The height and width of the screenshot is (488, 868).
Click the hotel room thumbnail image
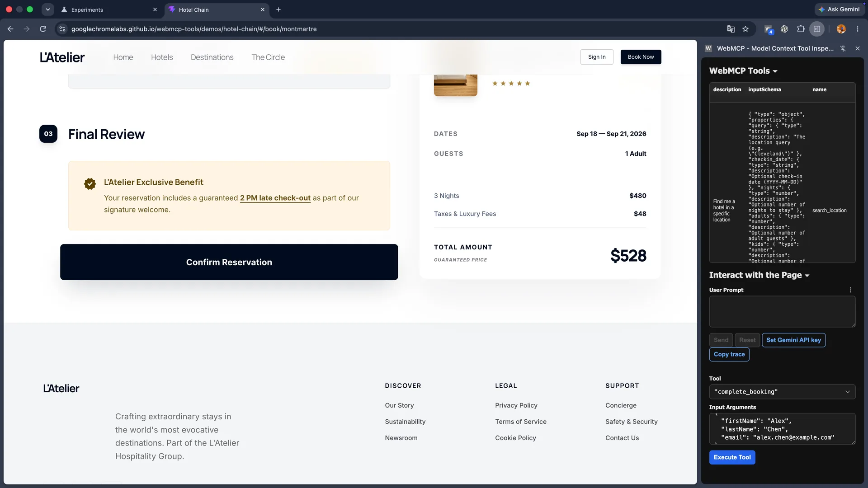tap(455, 85)
